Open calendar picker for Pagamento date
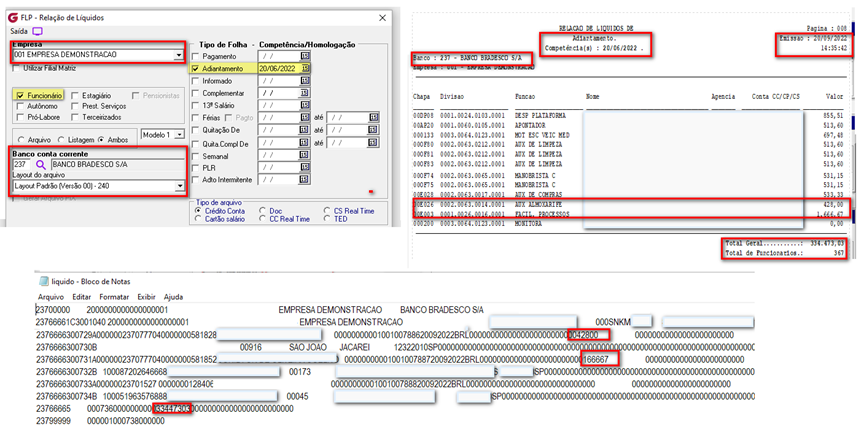 tap(305, 57)
